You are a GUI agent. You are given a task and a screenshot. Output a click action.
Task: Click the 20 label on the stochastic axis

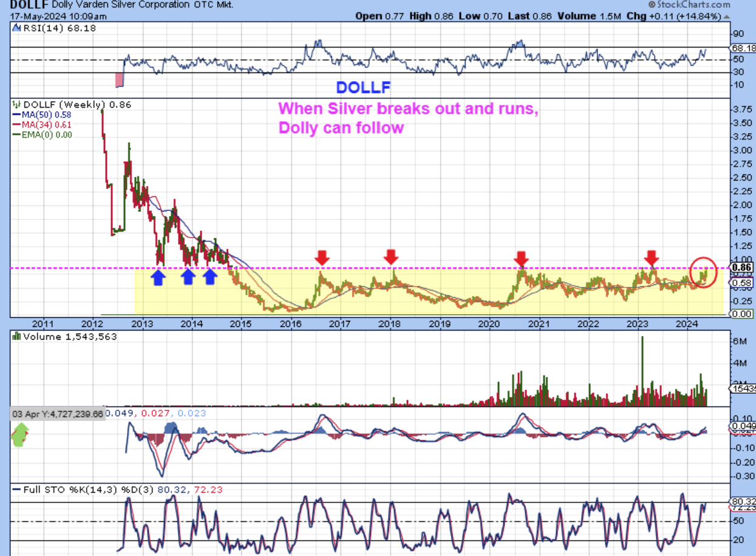(x=739, y=540)
